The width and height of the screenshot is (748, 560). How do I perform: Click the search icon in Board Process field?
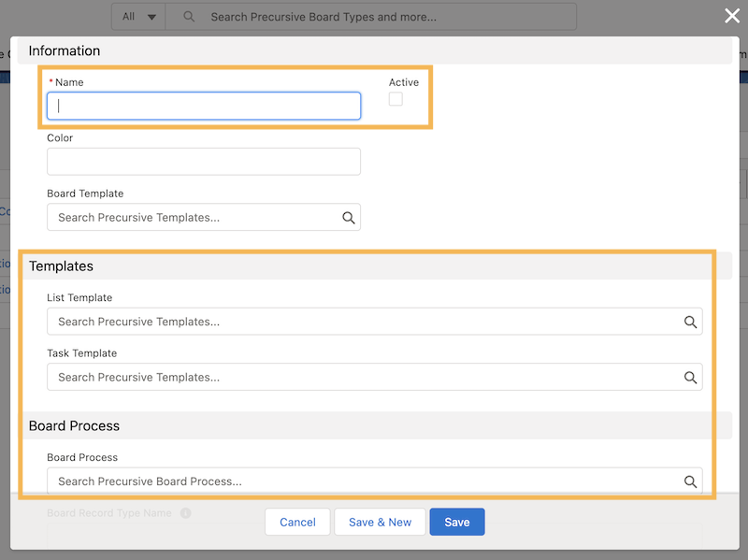690,481
